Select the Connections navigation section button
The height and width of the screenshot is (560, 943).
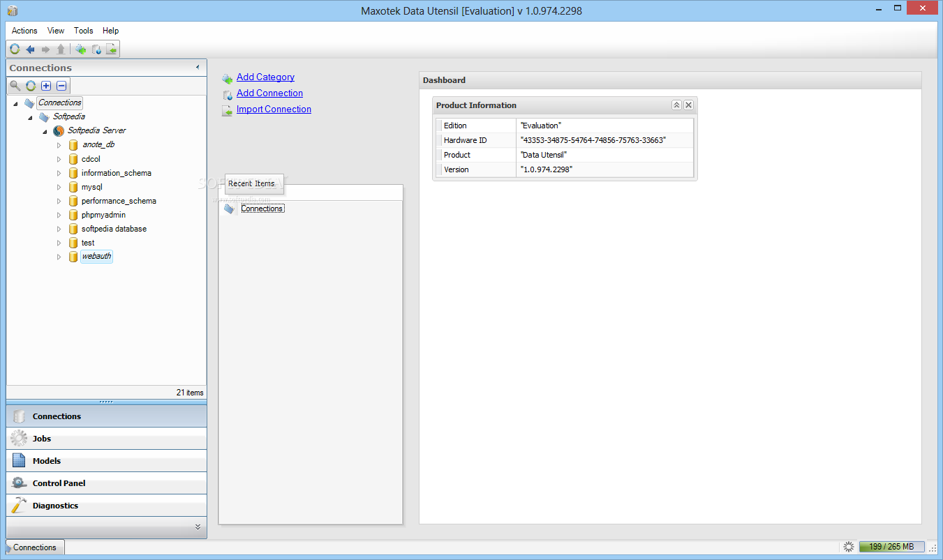click(x=107, y=416)
